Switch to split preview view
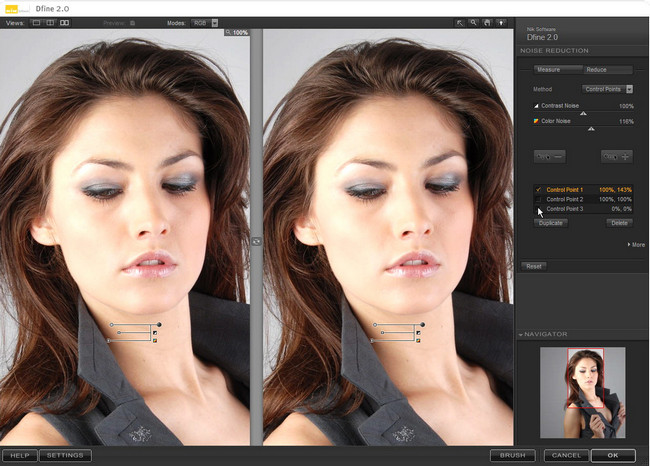Image resolution: width=650 pixels, height=466 pixels. click(x=49, y=22)
